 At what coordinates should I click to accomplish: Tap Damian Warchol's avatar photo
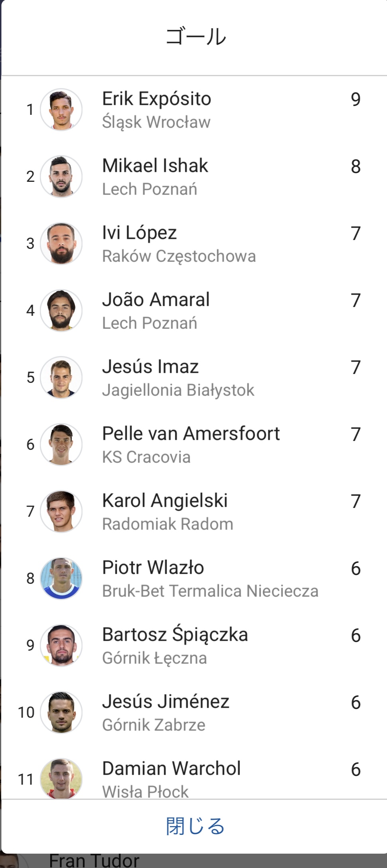tap(61, 778)
